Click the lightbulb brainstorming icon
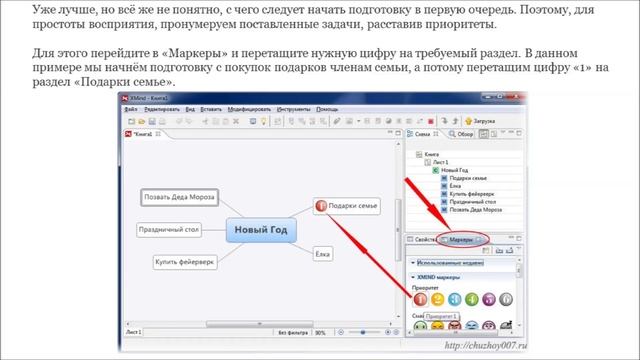Screen dimensions: 640x360 263,121
